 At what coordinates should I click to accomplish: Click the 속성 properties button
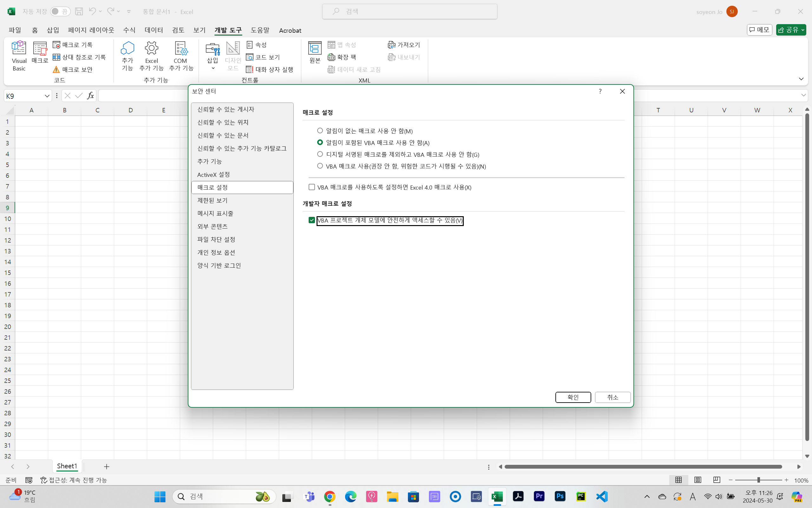pos(257,45)
